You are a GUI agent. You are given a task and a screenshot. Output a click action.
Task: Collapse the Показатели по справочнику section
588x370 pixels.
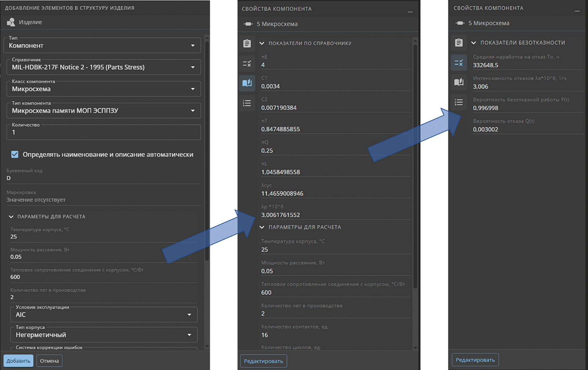click(x=262, y=43)
